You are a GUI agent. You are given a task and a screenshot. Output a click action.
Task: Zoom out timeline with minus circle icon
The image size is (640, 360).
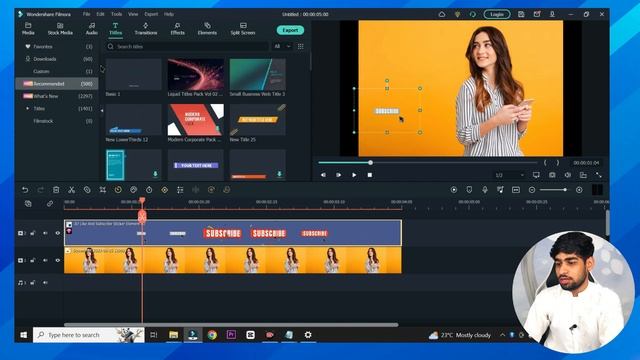(532, 190)
